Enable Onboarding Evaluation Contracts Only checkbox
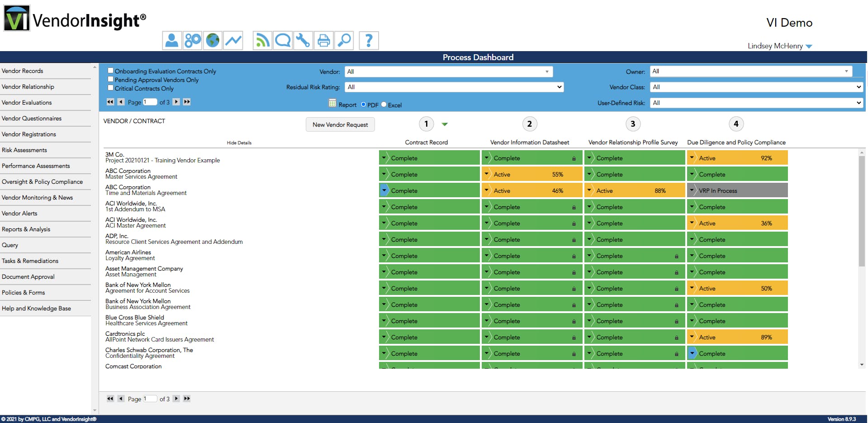868x423 pixels. [x=110, y=71]
